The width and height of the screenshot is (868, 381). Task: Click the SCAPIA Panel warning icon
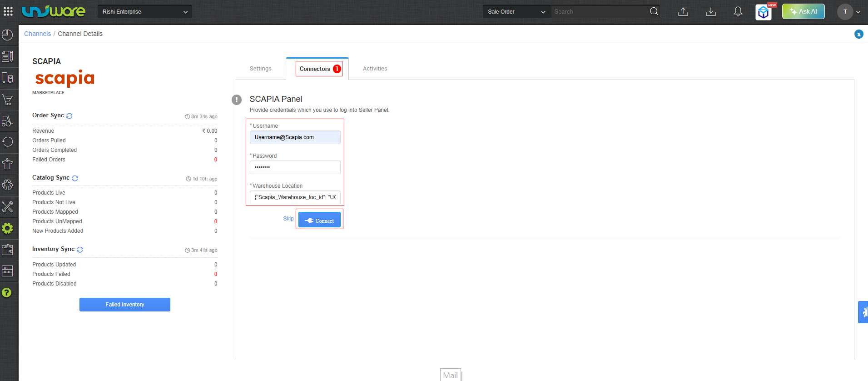click(x=237, y=100)
